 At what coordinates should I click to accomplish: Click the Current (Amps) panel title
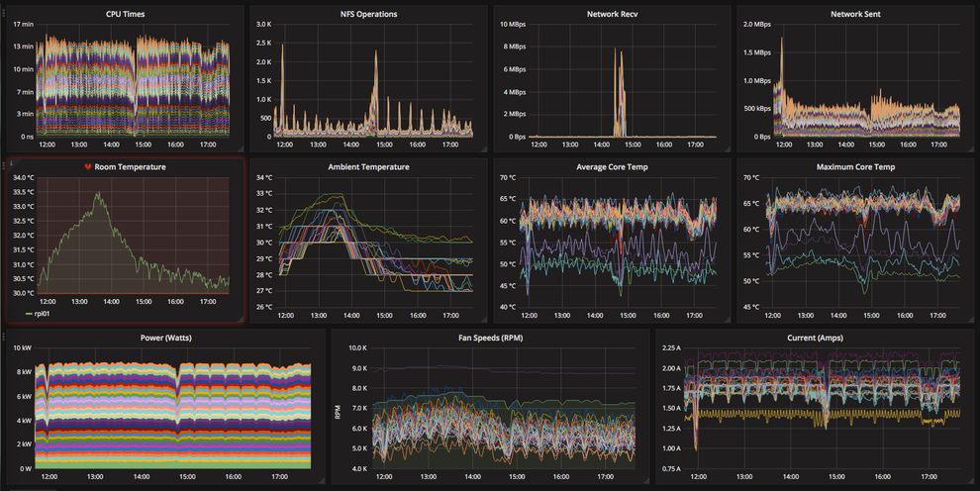click(x=815, y=339)
